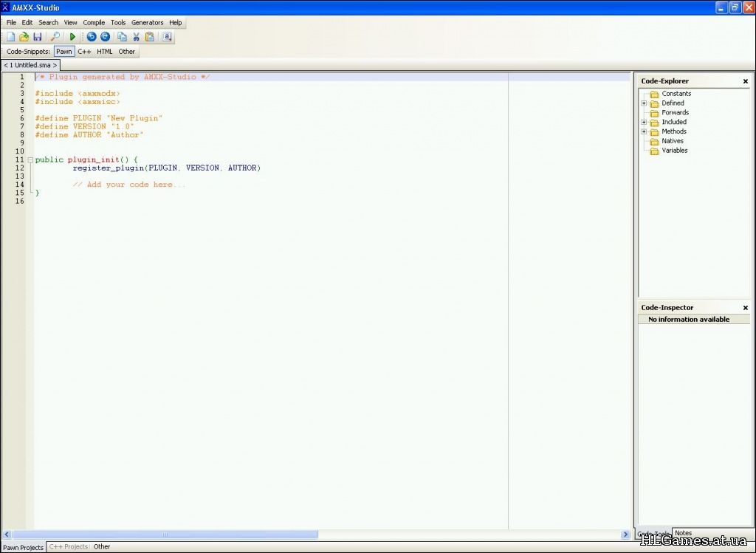Click line number 16 in the gutter
Image resolution: width=756 pixels, height=553 pixels.
(19, 201)
